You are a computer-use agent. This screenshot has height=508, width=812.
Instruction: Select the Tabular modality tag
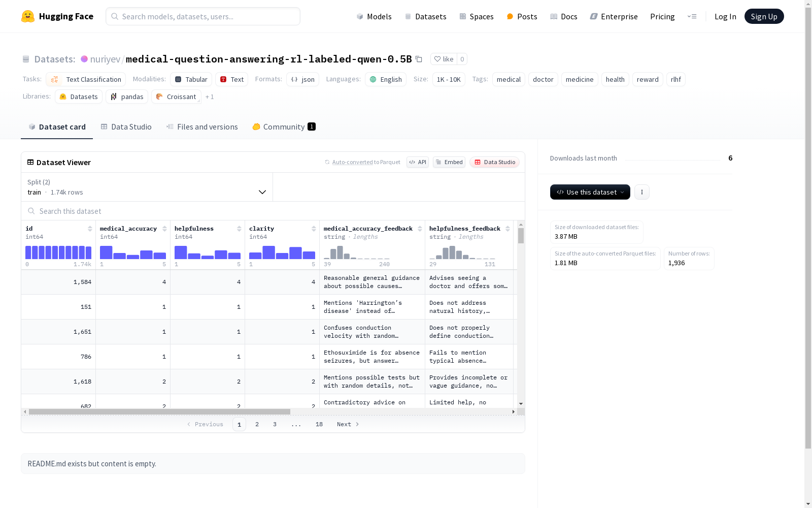point(191,79)
